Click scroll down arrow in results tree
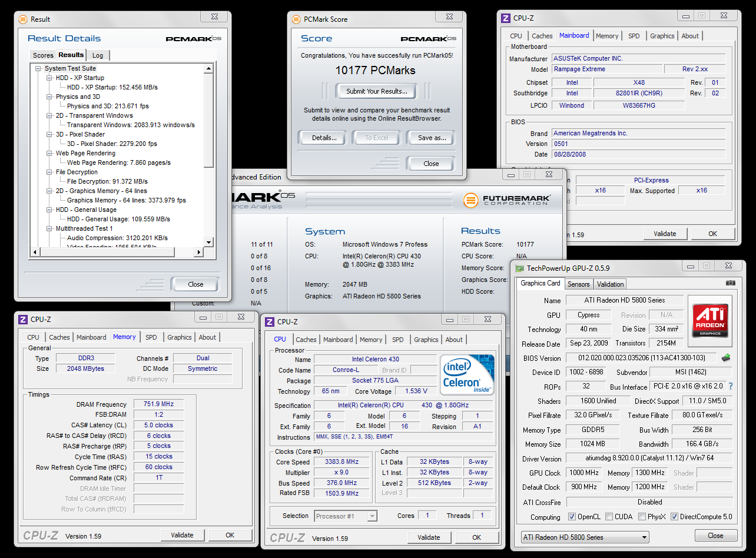This screenshot has width=756, height=558. pyautogui.click(x=208, y=243)
